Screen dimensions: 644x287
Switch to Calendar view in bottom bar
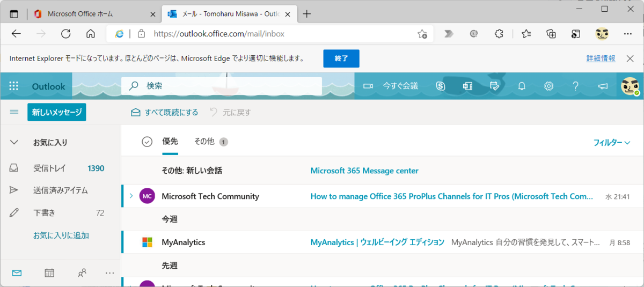(49, 273)
